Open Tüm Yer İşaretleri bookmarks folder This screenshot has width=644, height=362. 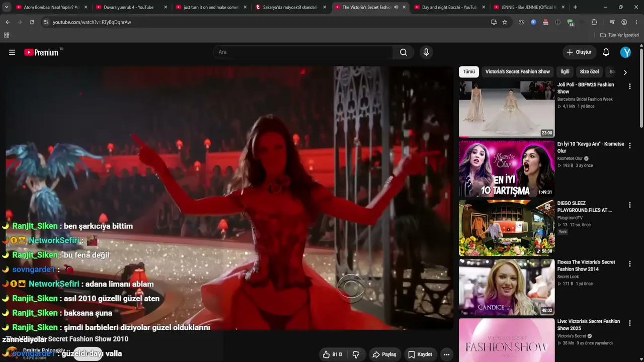[620, 35]
